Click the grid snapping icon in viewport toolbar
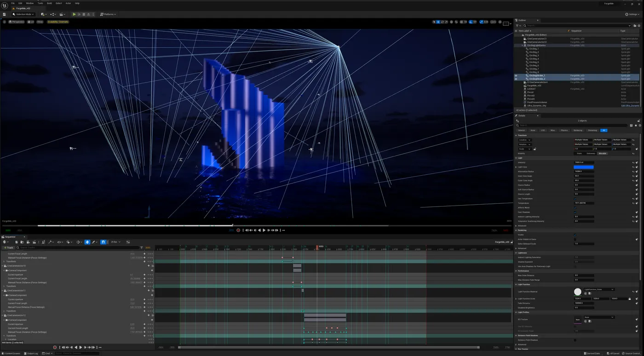The image size is (644, 356). point(461,22)
